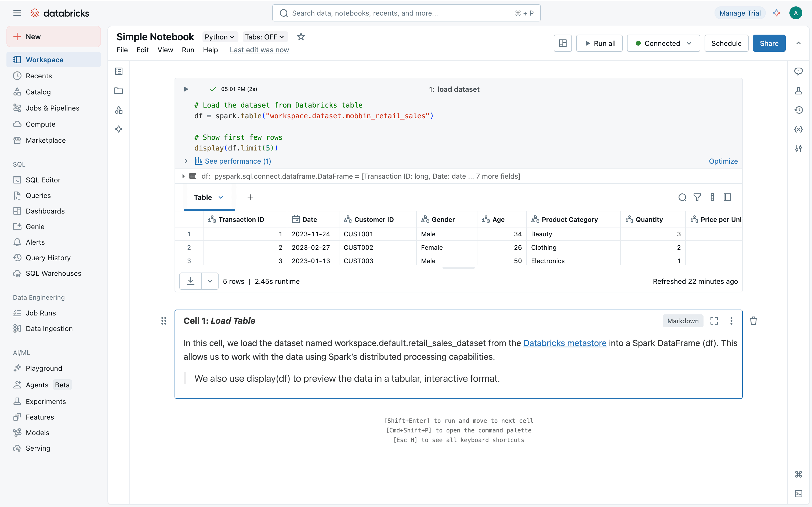Open the Connected compute dropdown
Viewport: 812px width, 507px height.
pos(663,43)
